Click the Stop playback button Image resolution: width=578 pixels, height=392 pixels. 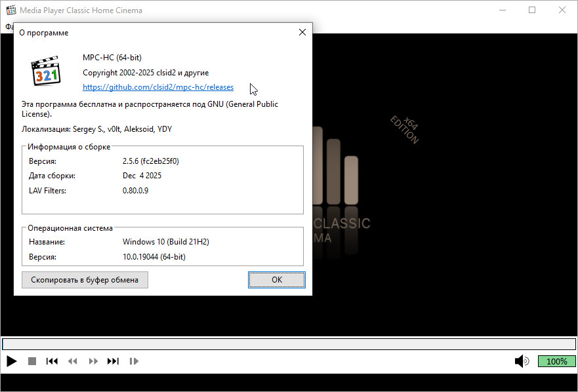pos(32,361)
